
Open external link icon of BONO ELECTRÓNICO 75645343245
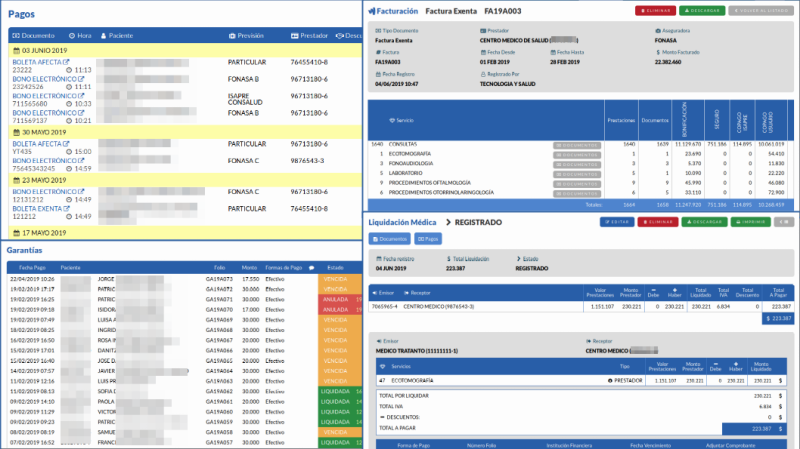click(x=81, y=161)
